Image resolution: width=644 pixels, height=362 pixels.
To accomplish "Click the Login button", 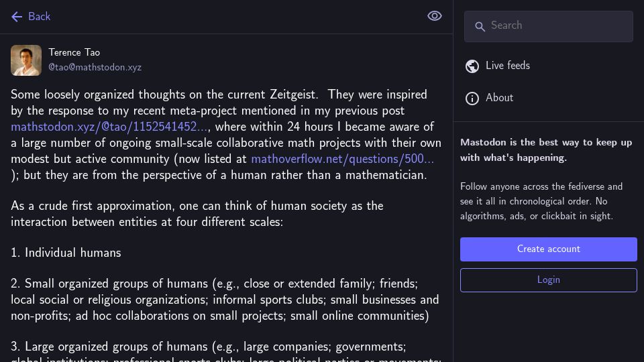I will click(x=548, y=280).
